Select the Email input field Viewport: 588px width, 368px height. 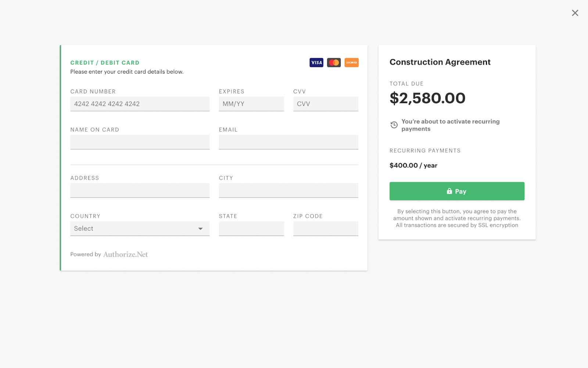pyautogui.click(x=288, y=142)
